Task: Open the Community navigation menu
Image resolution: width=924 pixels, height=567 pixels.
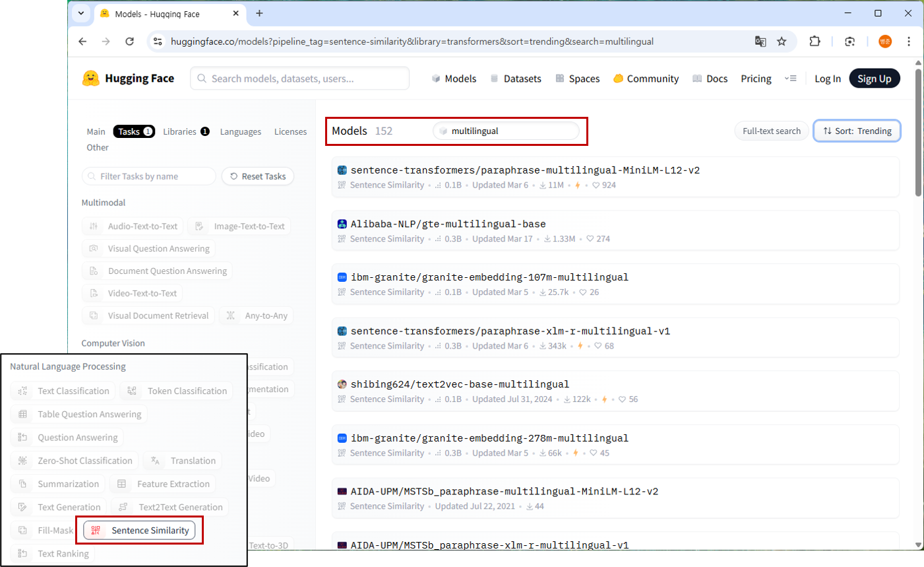Action: (x=646, y=79)
